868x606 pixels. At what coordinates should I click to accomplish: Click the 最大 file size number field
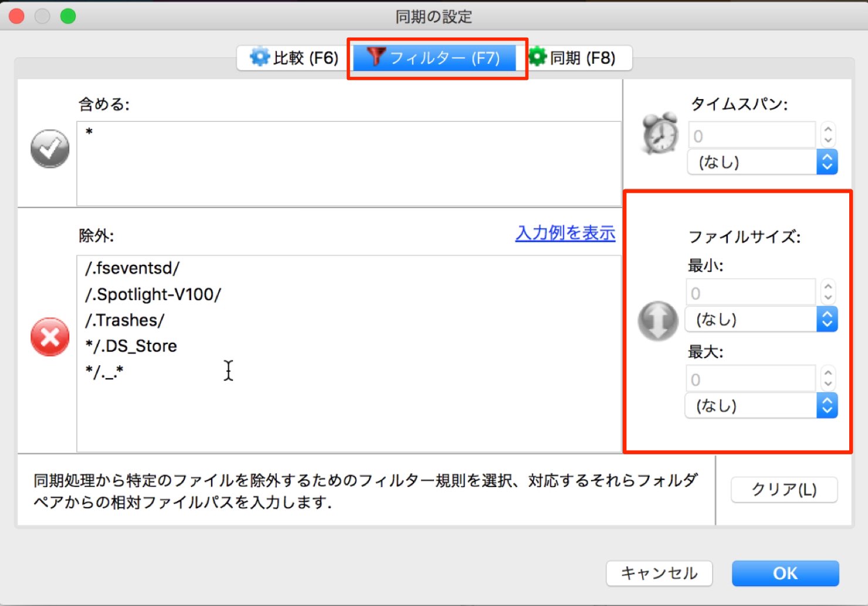pyautogui.click(x=751, y=379)
